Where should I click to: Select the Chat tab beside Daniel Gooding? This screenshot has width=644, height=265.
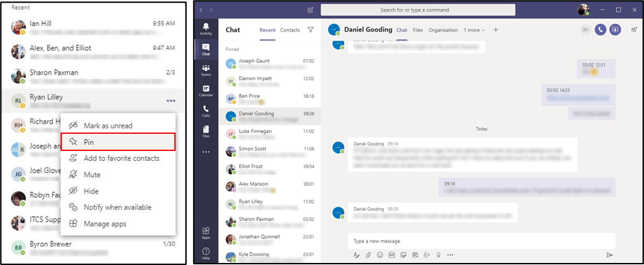[402, 30]
